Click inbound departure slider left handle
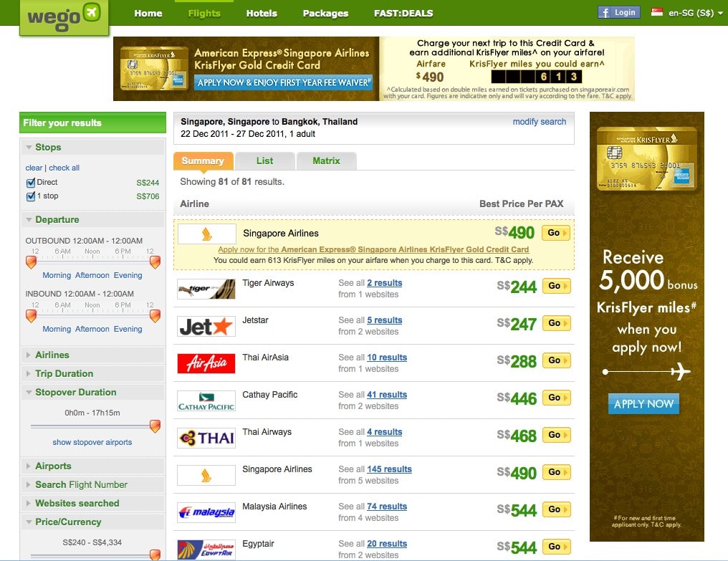The width and height of the screenshot is (728, 561). click(31, 316)
